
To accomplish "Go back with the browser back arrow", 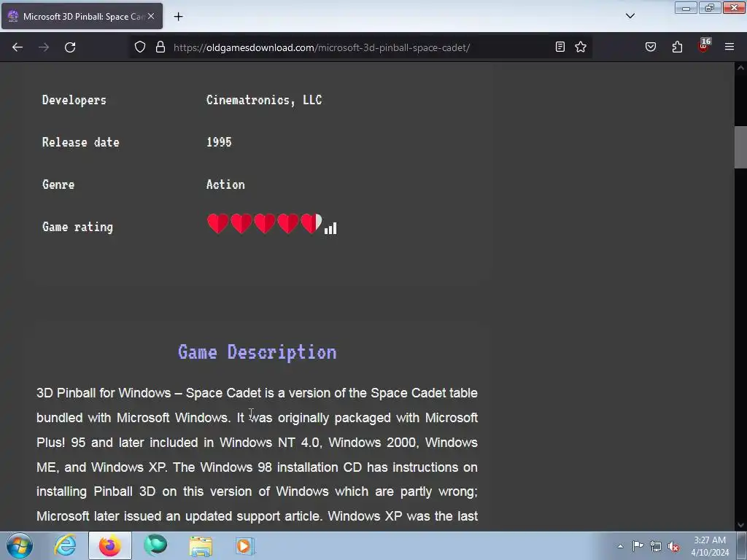I will coord(18,47).
